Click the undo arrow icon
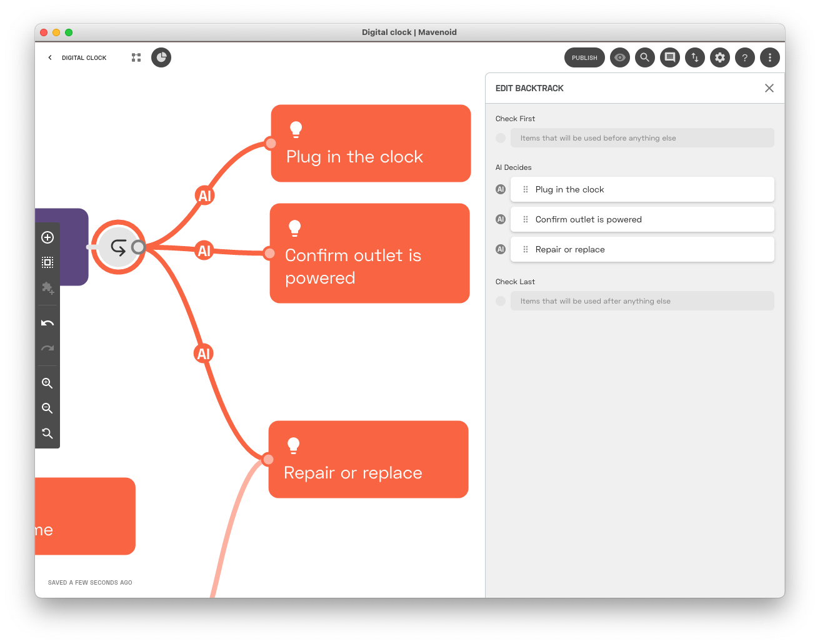The height and width of the screenshot is (644, 820). click(x=47, y=323)
